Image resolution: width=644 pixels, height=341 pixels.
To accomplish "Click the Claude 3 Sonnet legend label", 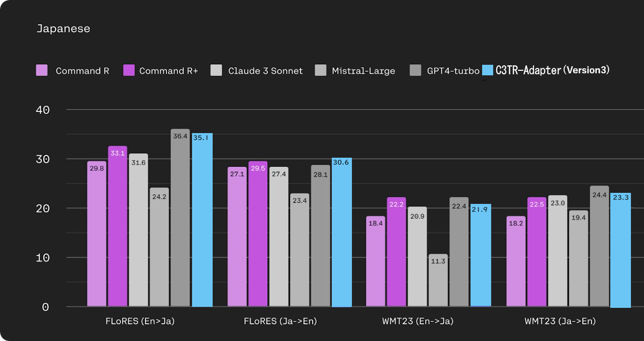I will pos(265,71).
